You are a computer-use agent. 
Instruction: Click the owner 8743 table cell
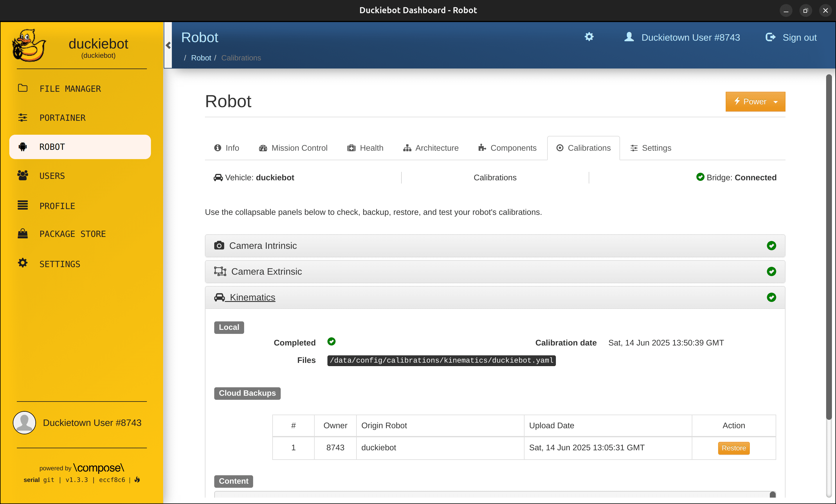335,448
